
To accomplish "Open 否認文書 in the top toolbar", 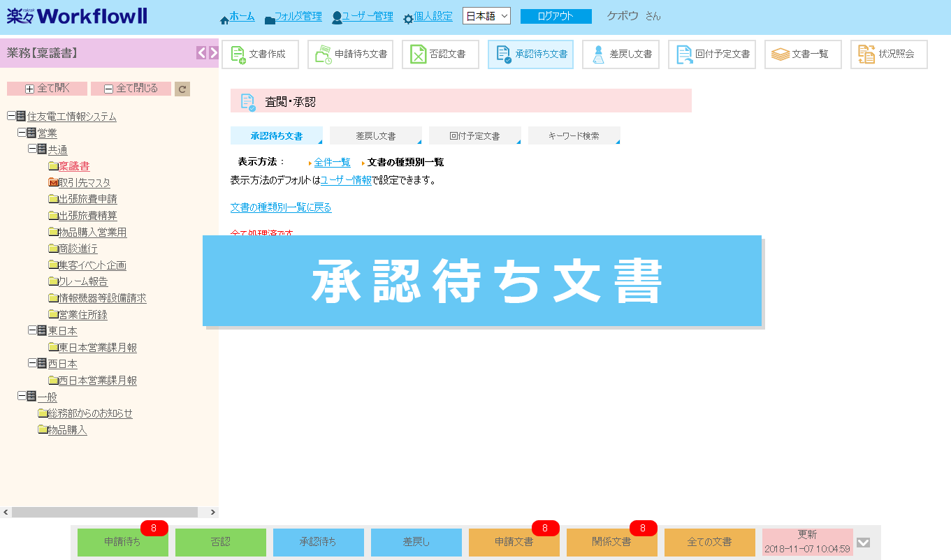I will [440, 54].
